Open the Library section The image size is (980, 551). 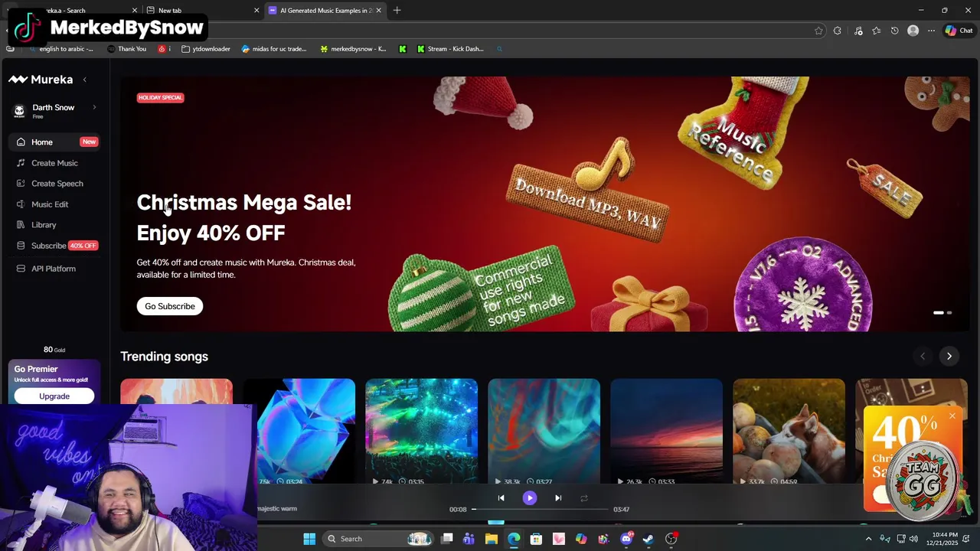pyautogui.click(x=54, y=225)
